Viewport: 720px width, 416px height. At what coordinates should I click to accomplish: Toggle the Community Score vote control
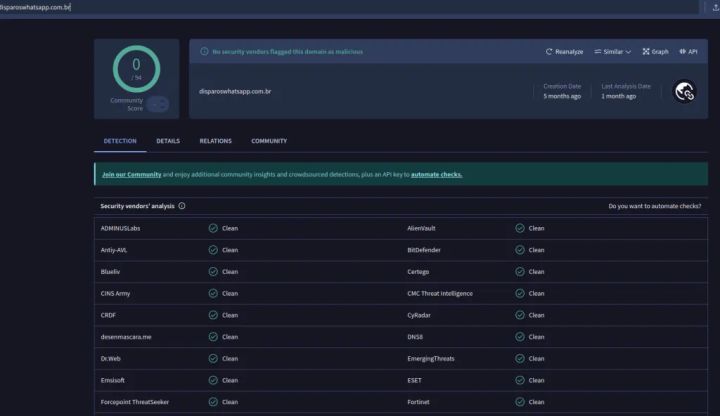point(158,104)
